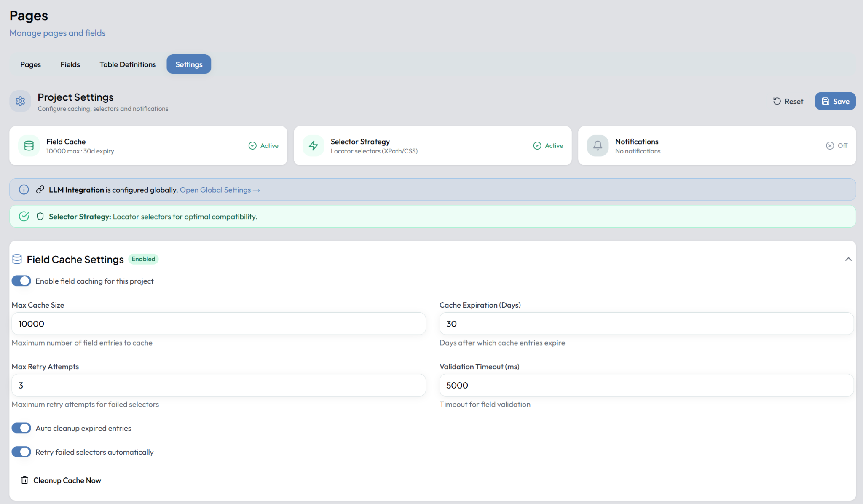The height and width of the screenshot is (504, 863).
Task: Click the Manage pages and fields subtitle
Action: 57,33
